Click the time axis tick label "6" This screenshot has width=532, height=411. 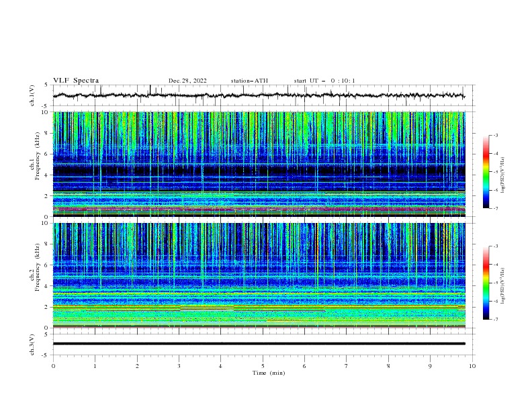pos(304,366)
